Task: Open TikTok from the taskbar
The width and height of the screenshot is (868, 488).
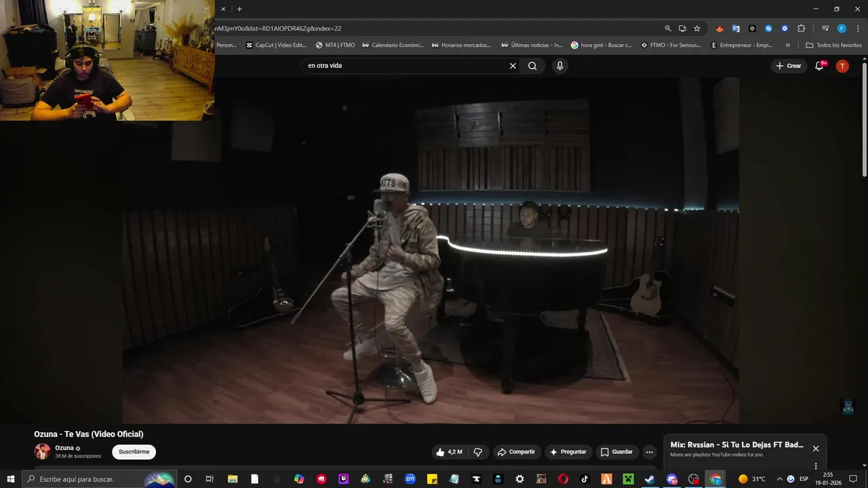Action: [x=585, y=479]
